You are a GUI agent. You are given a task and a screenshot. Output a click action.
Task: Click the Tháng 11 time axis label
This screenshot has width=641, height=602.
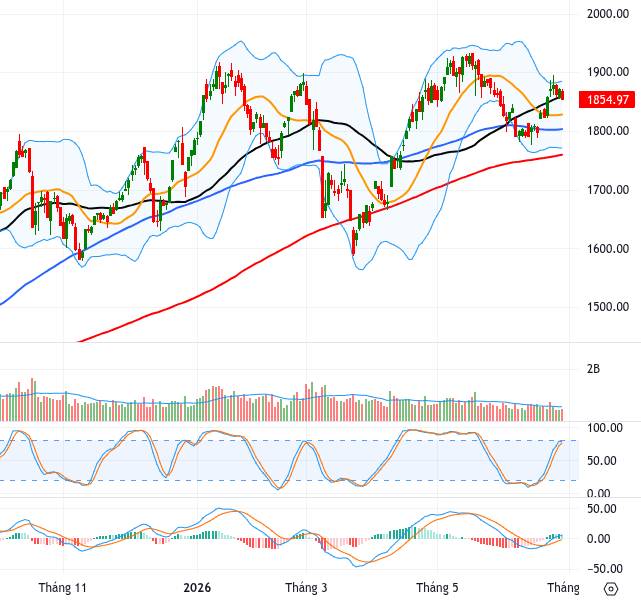(63, 588)
